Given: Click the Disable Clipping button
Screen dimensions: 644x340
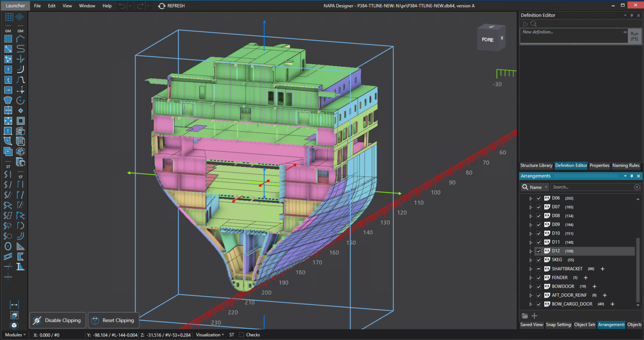Looking at the screenshot, I should (57, 320).
